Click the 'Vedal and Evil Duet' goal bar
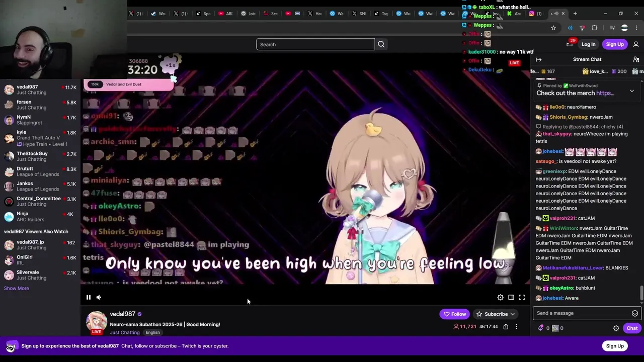The height and width of the screenshot is (362, 644). pyautogui.click(x=129, y=84)
